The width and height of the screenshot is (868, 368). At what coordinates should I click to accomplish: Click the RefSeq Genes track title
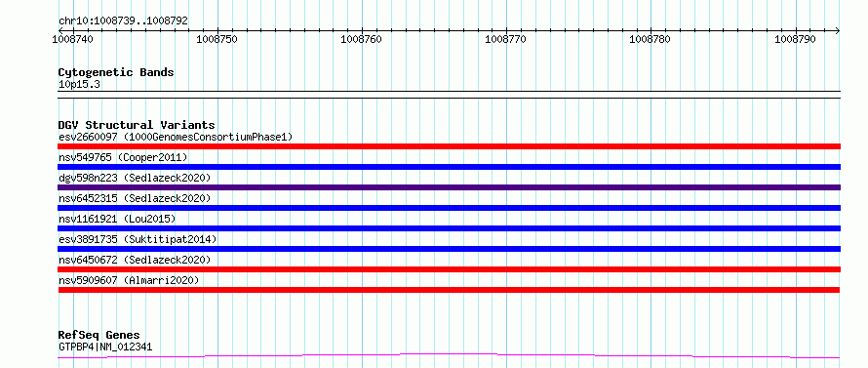click(99, 336)
